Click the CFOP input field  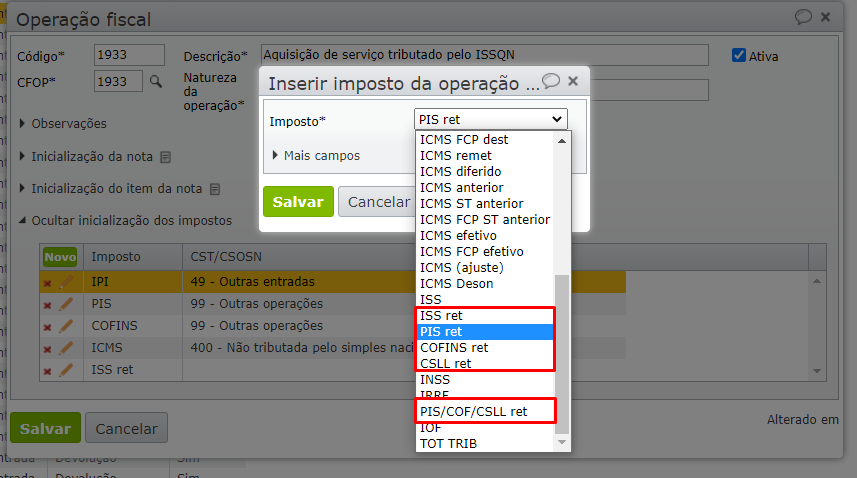click(x=118, y=81)
